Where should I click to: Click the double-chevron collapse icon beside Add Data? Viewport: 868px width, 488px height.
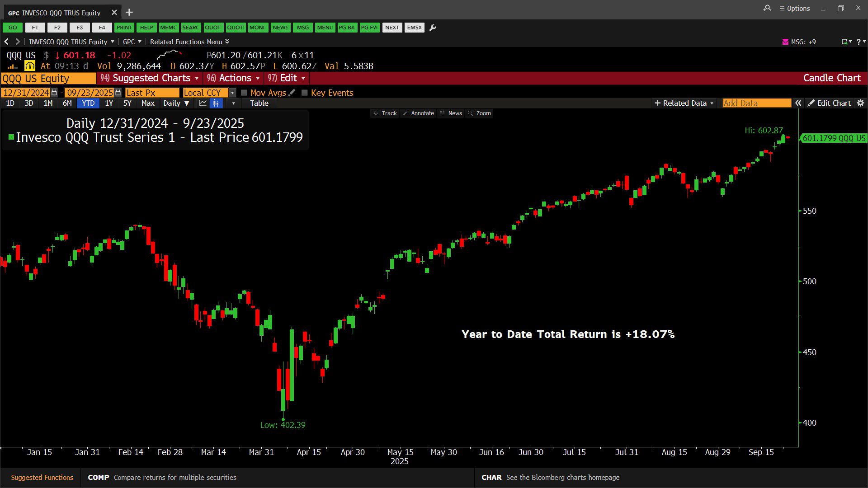click(798, 103)
